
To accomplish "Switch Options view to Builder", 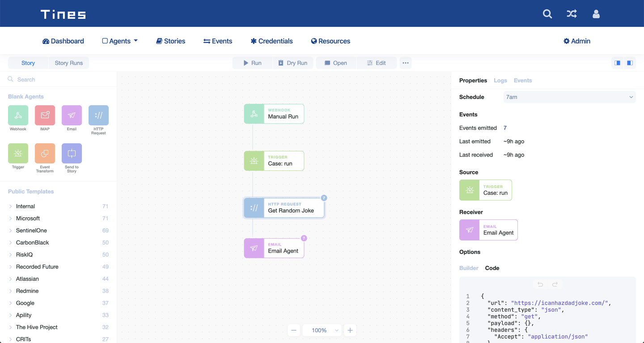I will point(469,268).
